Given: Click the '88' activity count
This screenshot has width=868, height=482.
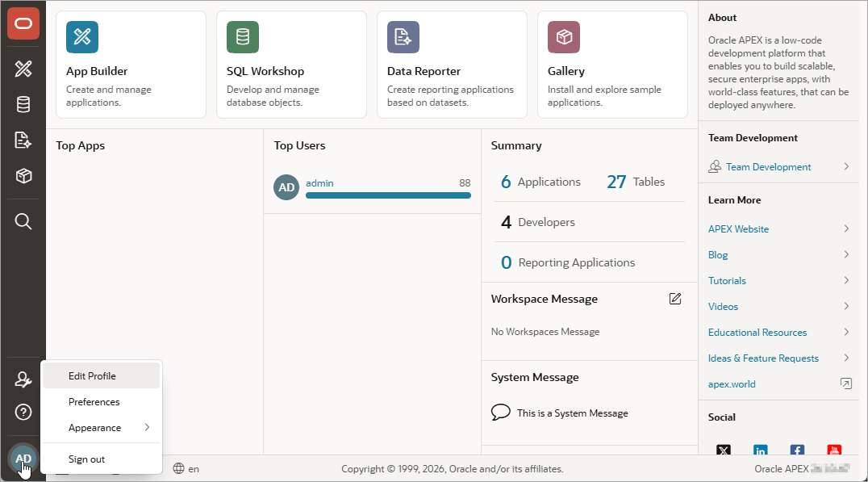Looking at the screenshot, I should [465, 182].
